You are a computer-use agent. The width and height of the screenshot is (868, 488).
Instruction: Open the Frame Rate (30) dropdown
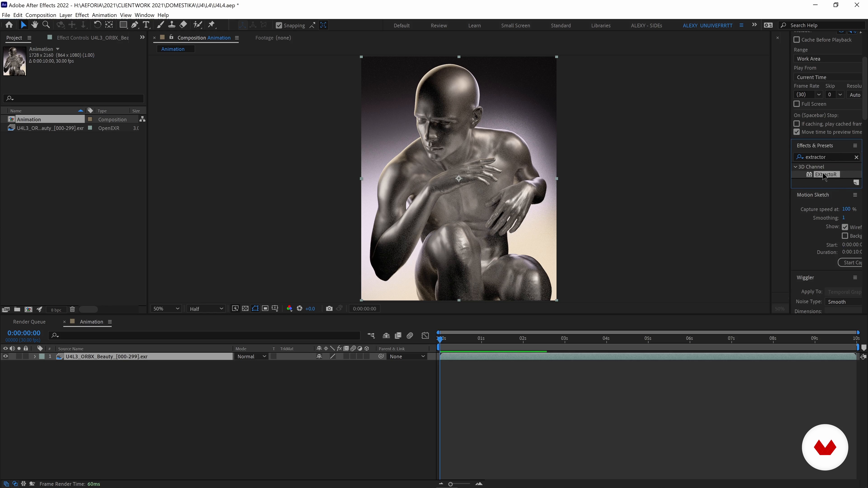(x=808, y=95)
